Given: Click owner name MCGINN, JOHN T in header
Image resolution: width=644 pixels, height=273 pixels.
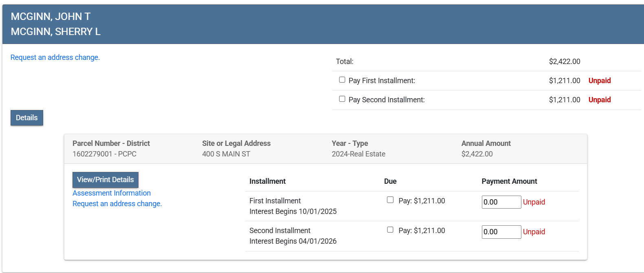Looking at the screenshot, I should [51, 17].
